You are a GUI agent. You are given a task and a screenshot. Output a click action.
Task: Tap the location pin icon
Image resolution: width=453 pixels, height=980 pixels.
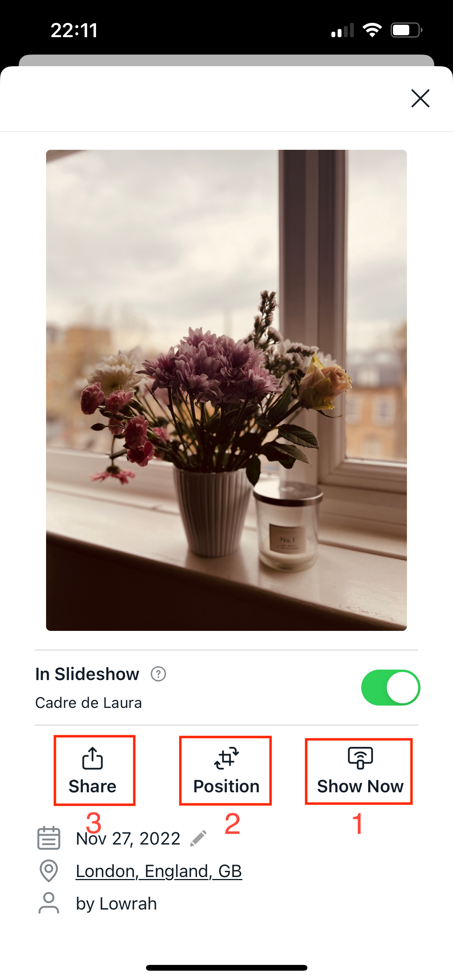[49, 871]
